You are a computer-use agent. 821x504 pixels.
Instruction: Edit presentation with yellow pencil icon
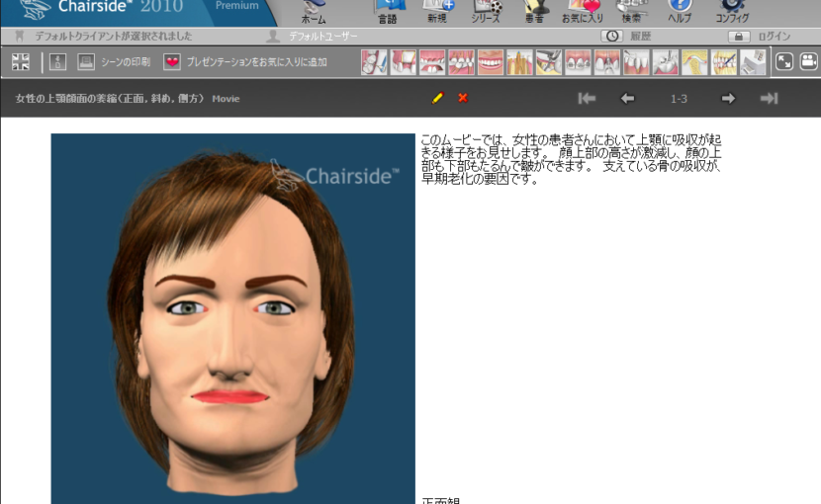[437, 98]
